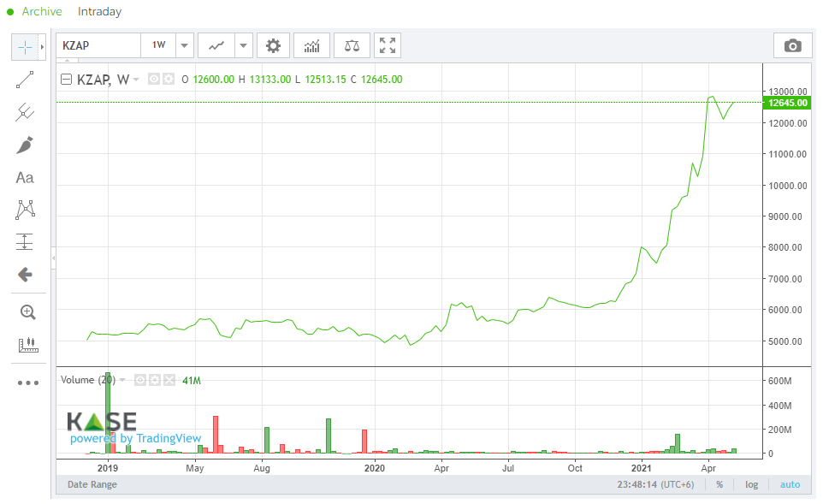Switch to the Intraday tab
823x504 pixels.
coord(100,11)
